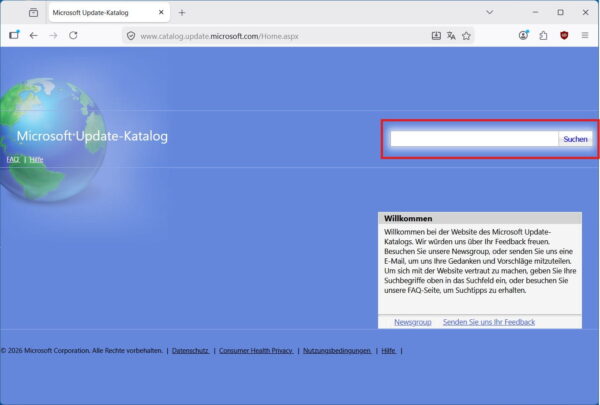Open the Firefox hamburger menu
This screenshot has width=600, height=405.
pyautogui.click(x=585, y=36)
